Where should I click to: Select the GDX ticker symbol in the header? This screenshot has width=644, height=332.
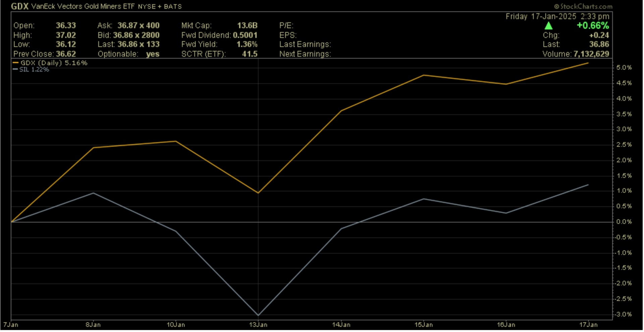(x=19, y=6)
